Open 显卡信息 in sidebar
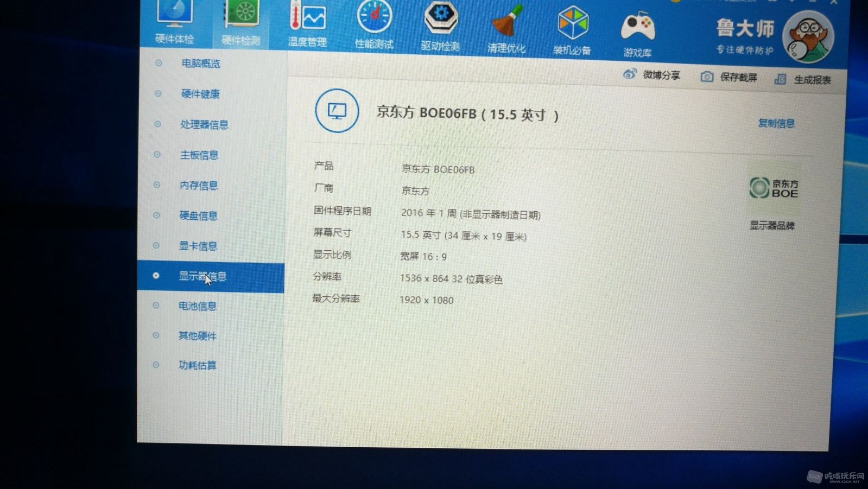 point(198,246)
